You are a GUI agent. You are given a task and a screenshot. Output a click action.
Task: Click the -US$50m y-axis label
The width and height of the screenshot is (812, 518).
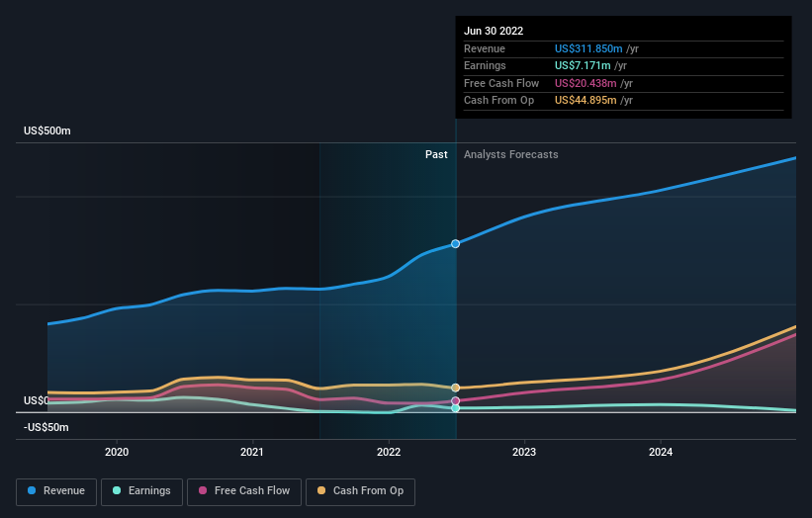coord(46,427)
